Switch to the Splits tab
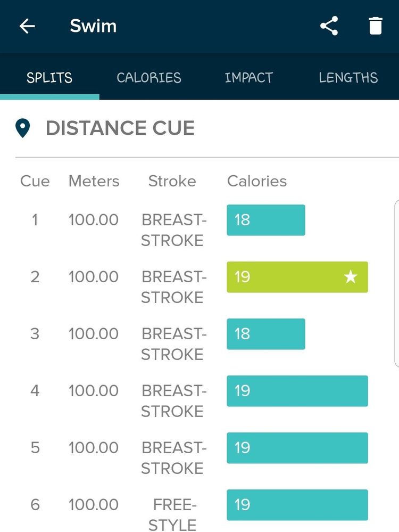Screen dimensions: 399x532 coord(49,78)
